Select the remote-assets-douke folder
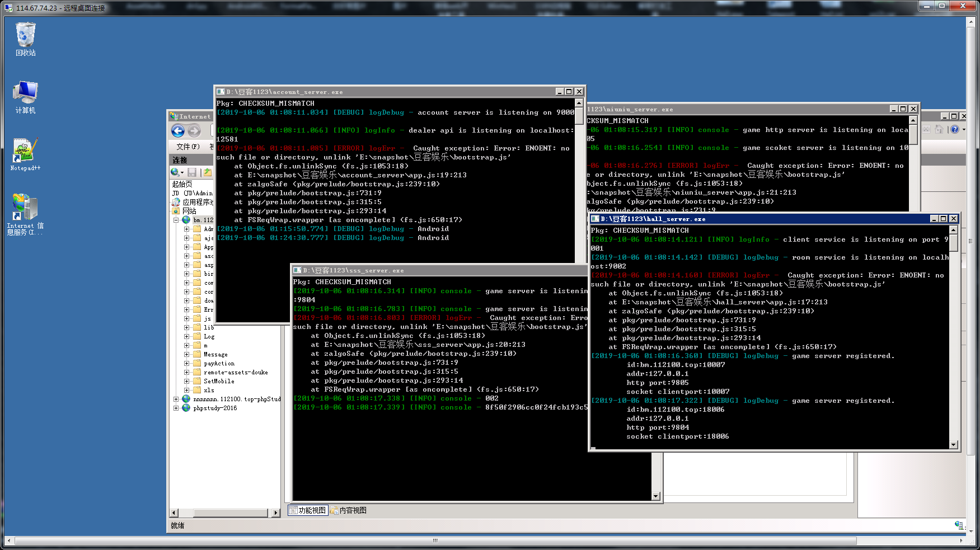 point(236,373)
